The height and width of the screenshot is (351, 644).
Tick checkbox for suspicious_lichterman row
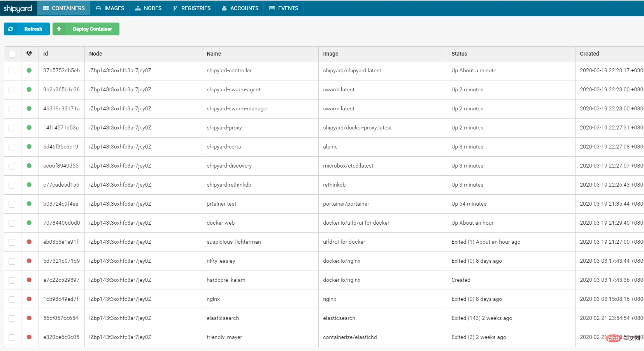12,242
